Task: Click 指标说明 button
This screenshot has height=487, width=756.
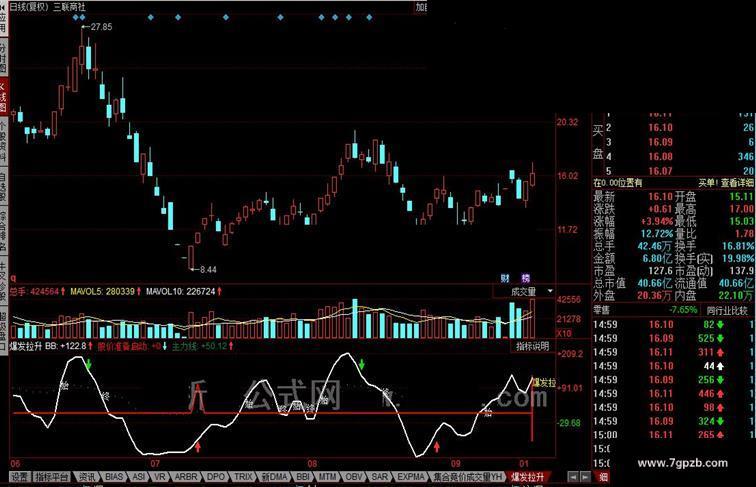Action: (x=532, y=346)
